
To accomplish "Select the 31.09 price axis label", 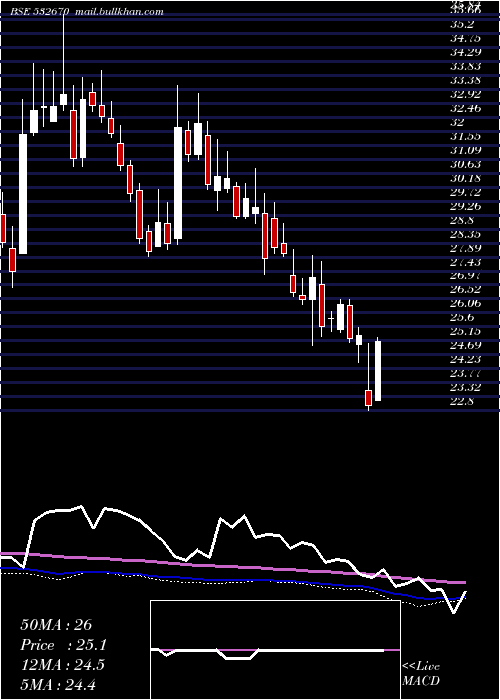I will point(465,150).
